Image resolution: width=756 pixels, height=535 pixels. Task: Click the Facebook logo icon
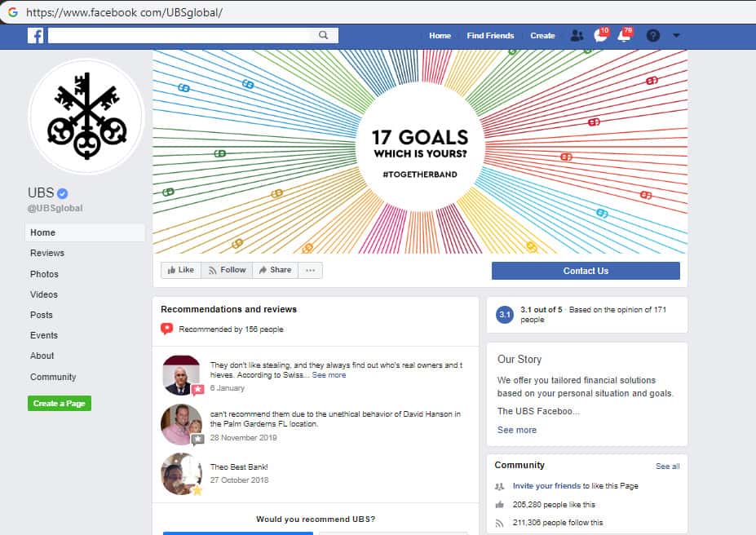[x=35, y=36]
